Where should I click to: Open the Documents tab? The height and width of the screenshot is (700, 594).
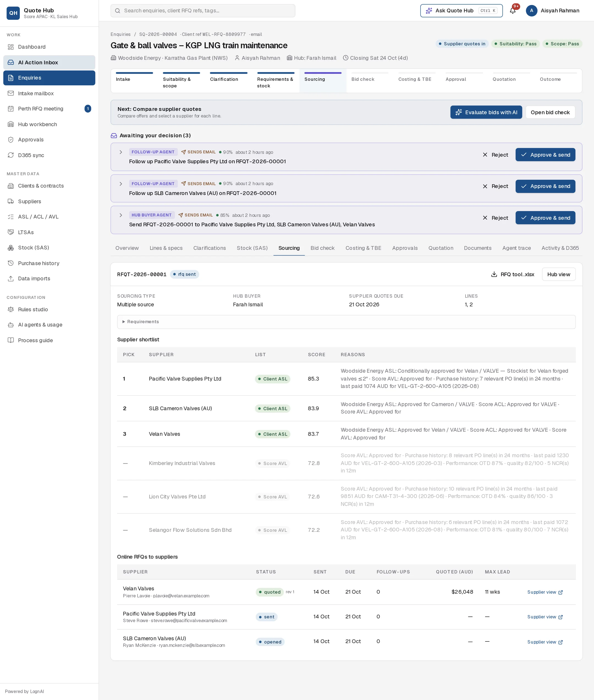point(477,248)
